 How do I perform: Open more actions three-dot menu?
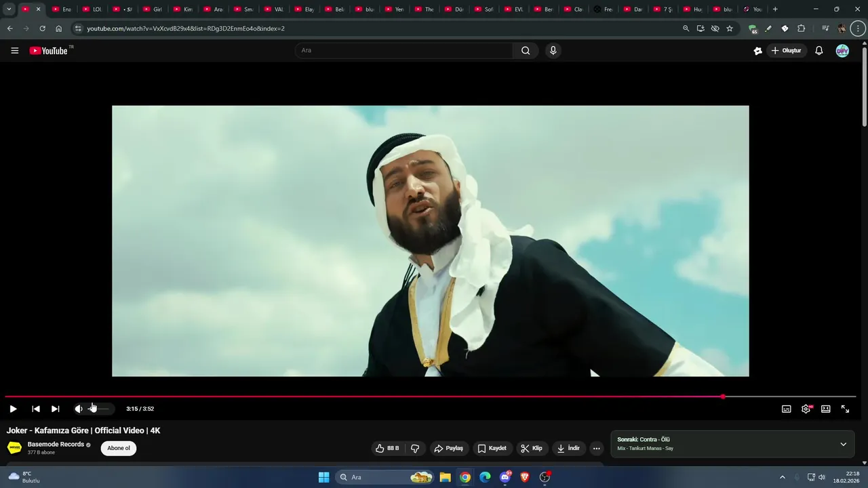pos(597,448)
